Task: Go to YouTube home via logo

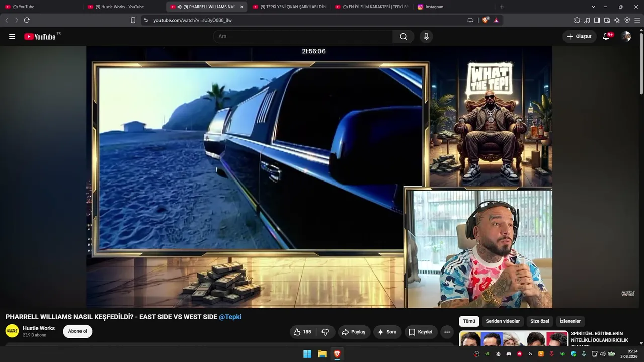Action: (40, 37)
